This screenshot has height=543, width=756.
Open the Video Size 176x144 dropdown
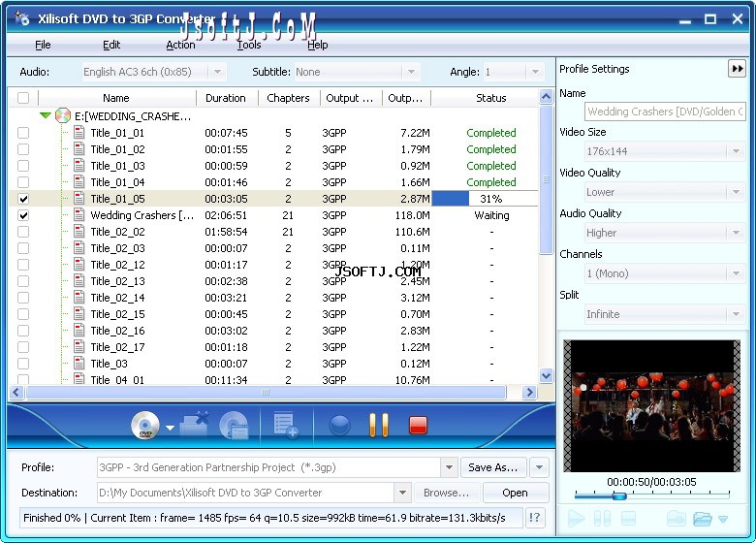(736, 151)
